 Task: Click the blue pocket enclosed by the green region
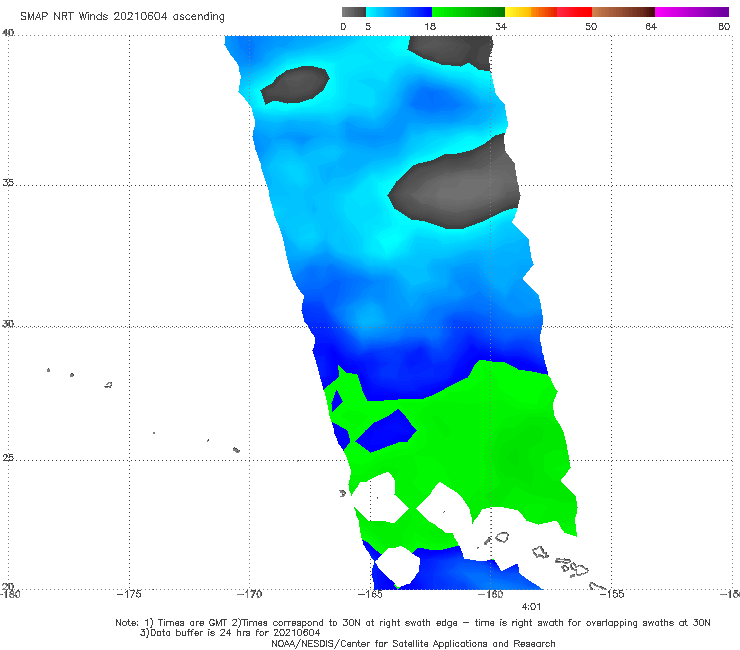[386, 431]
